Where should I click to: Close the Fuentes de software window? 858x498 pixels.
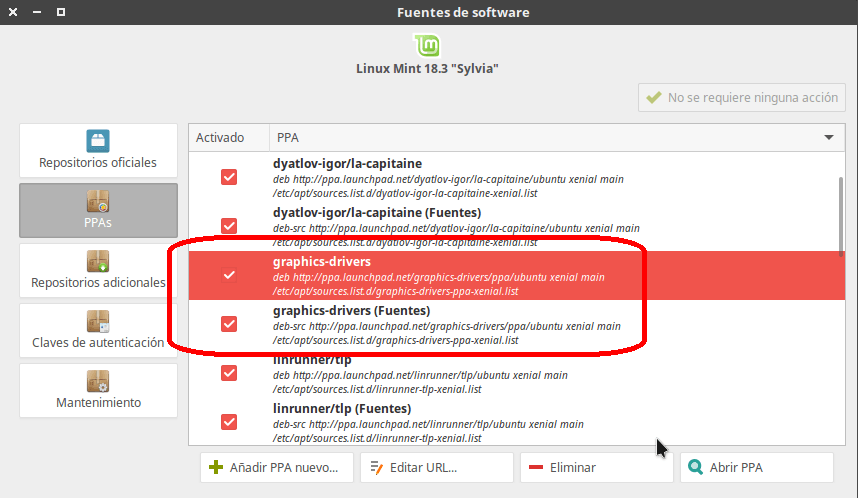point(13,12)
